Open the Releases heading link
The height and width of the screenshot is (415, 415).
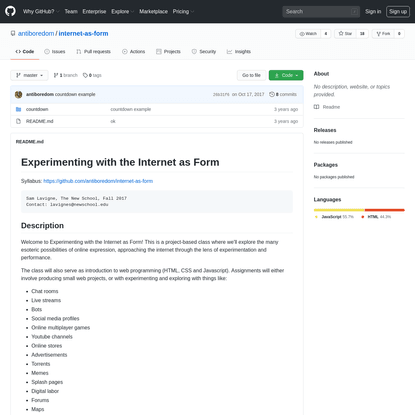point(325,130)
